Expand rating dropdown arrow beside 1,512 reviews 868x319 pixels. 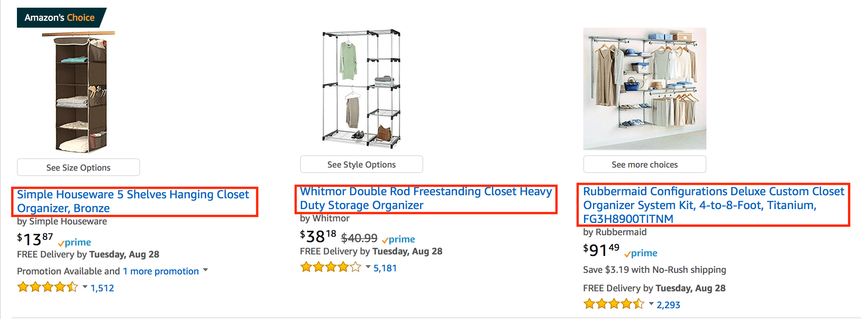85,287
